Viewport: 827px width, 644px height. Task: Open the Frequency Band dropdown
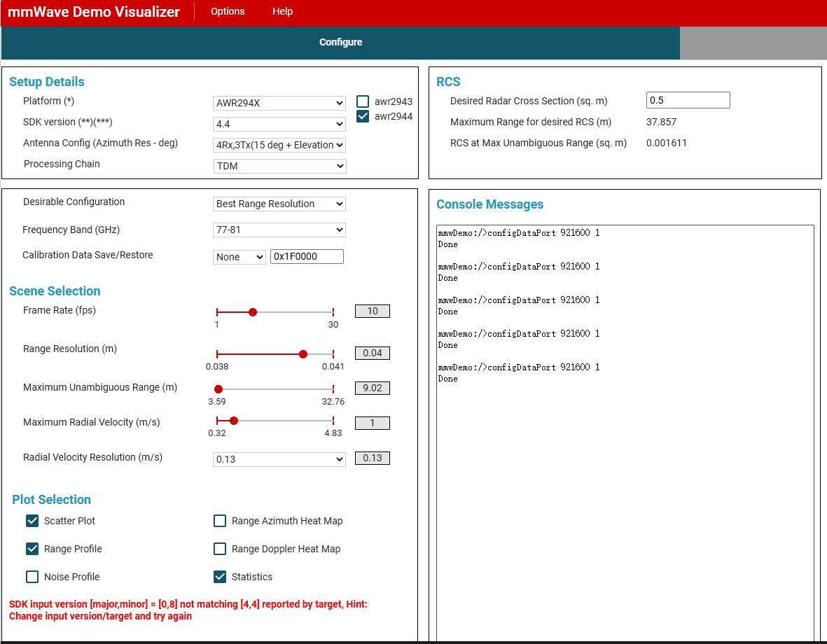coord(279,230)
